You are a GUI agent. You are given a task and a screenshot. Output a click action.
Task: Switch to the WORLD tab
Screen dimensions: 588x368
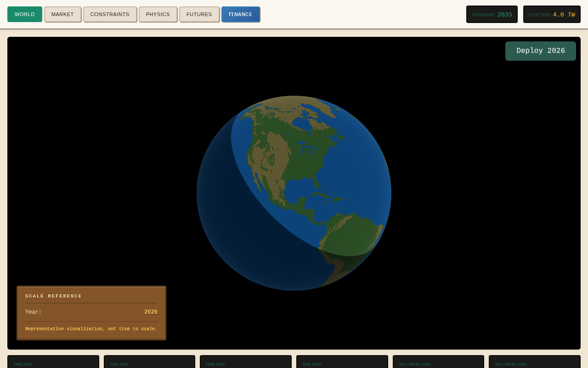(x=25, y=14)
